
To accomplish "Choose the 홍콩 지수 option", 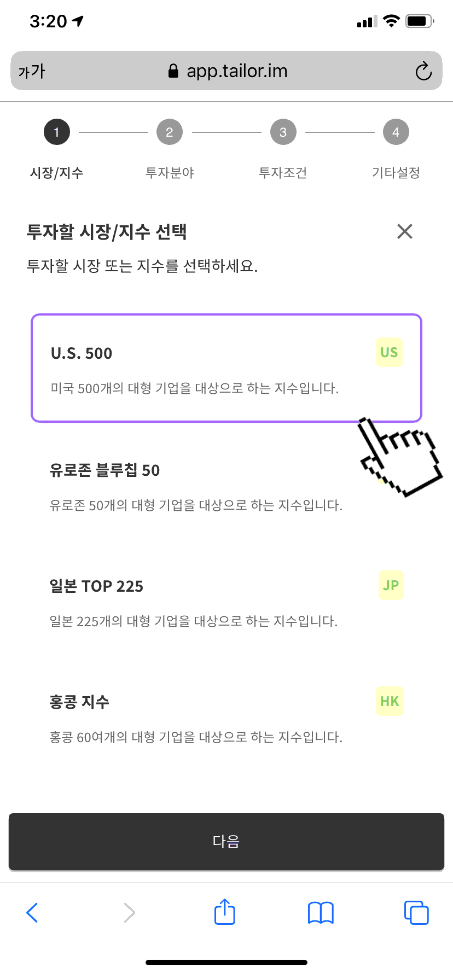I will pos(226,717).
